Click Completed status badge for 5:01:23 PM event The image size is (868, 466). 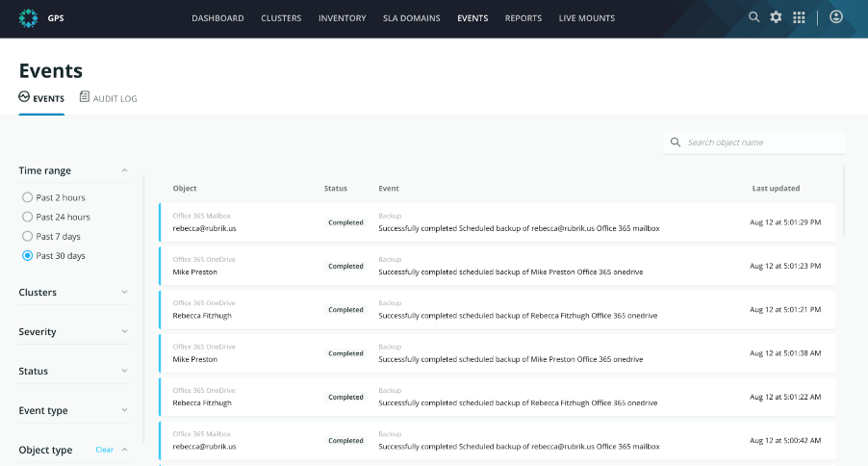[x=345, y=266]
